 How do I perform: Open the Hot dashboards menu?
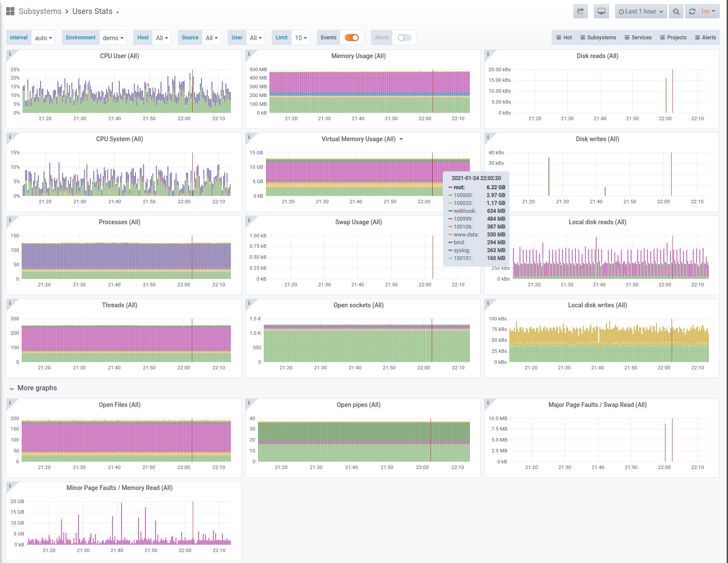pos(564,38)
